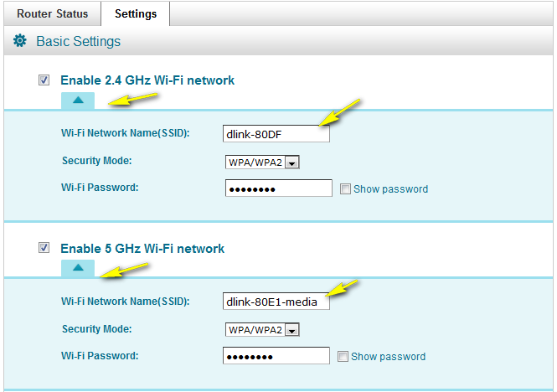
Task: Click the Basic Settings heading
Action: [78, 41]
